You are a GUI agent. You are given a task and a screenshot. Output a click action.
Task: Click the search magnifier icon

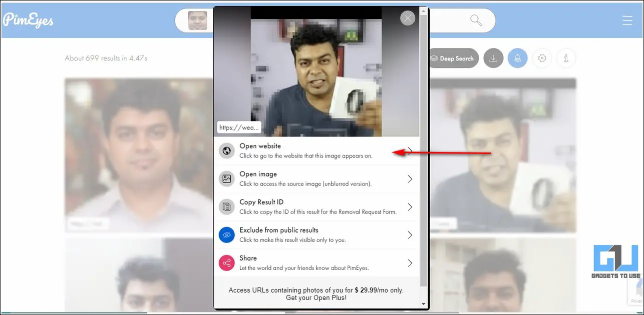coord(476,20)
